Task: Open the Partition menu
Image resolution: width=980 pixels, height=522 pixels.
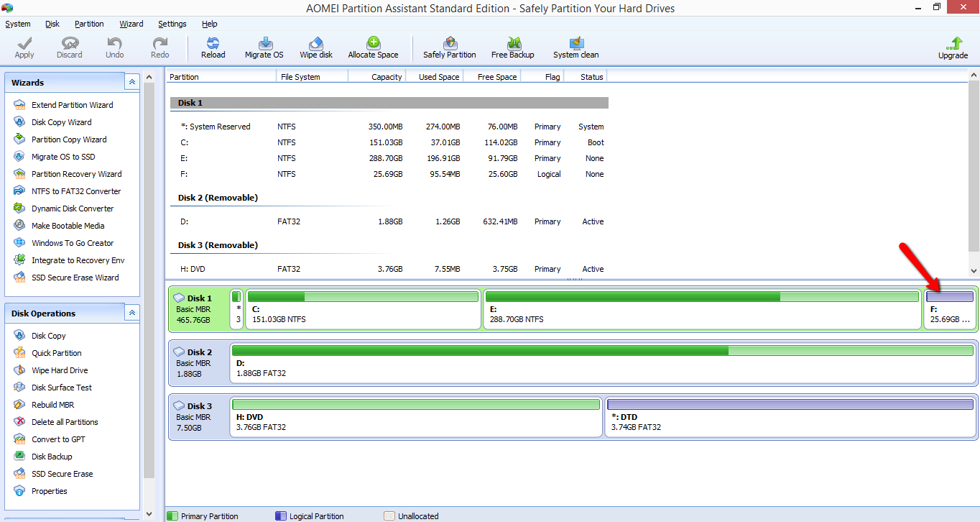Action: pyautogui.click(x=89, y=24)
